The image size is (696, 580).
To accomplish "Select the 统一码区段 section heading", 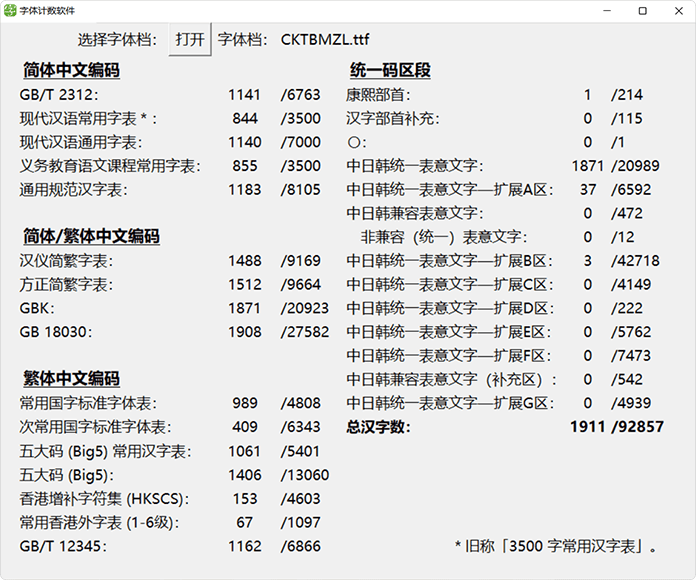I will [390, 71].
